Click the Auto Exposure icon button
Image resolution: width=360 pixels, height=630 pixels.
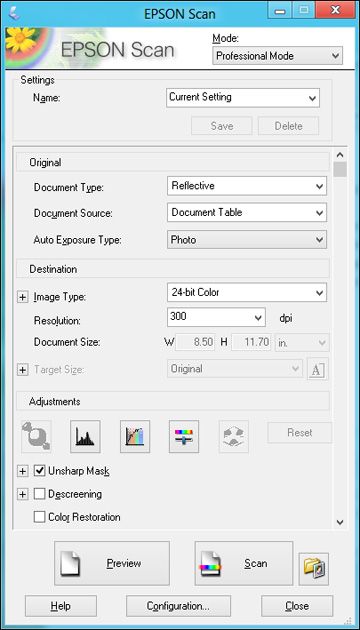point(37,436)
